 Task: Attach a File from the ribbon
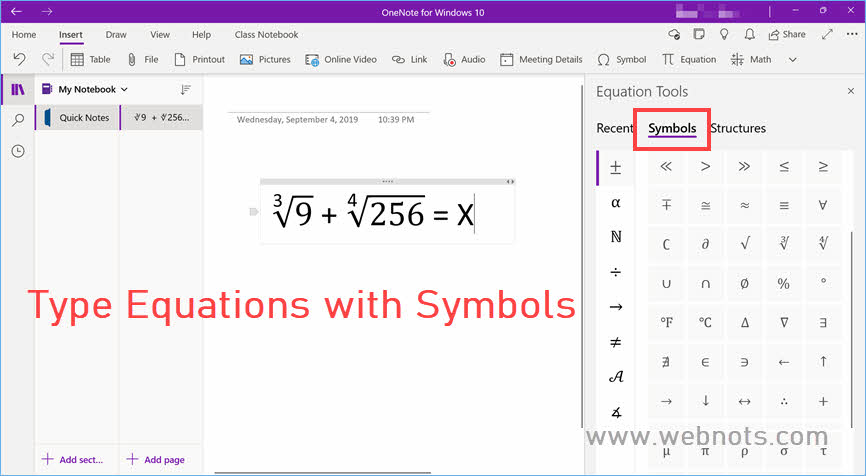(143, 60)
